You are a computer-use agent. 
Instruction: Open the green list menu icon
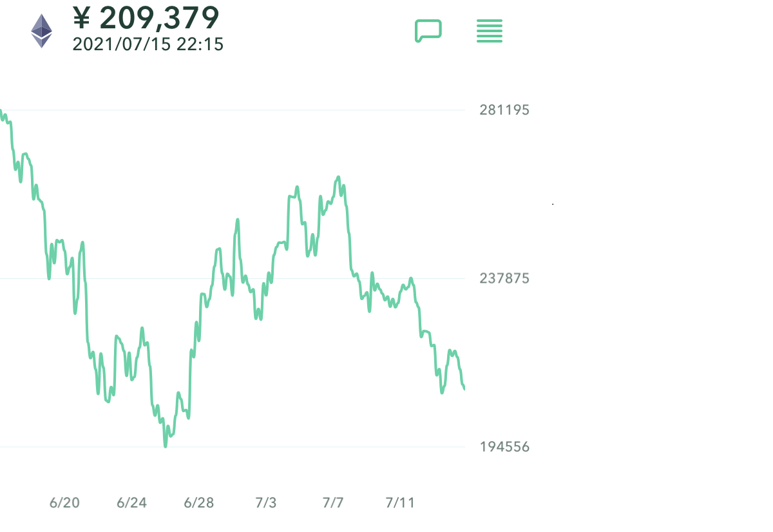pos(490,31)
